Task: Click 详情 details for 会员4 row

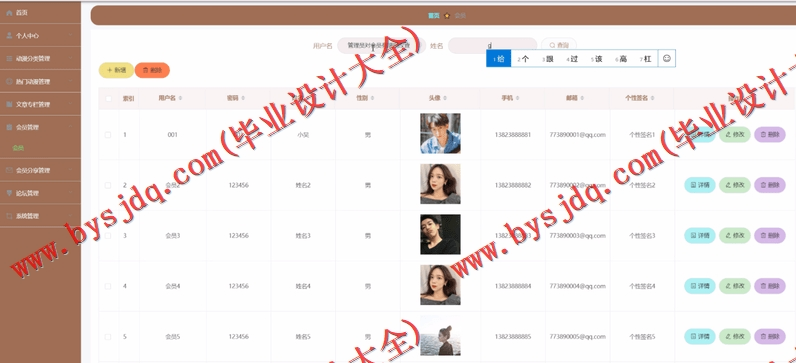Action: tap(700, 286)
